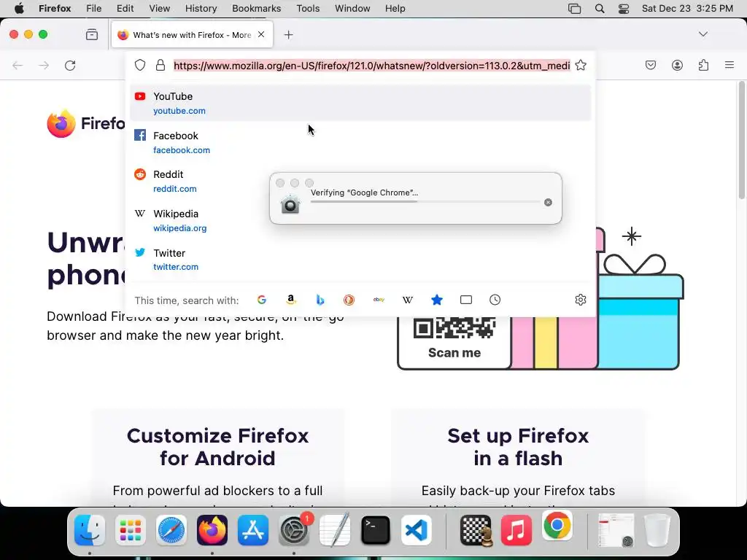
Task: Open Control Center in menu bar
Action: [624, 9]
